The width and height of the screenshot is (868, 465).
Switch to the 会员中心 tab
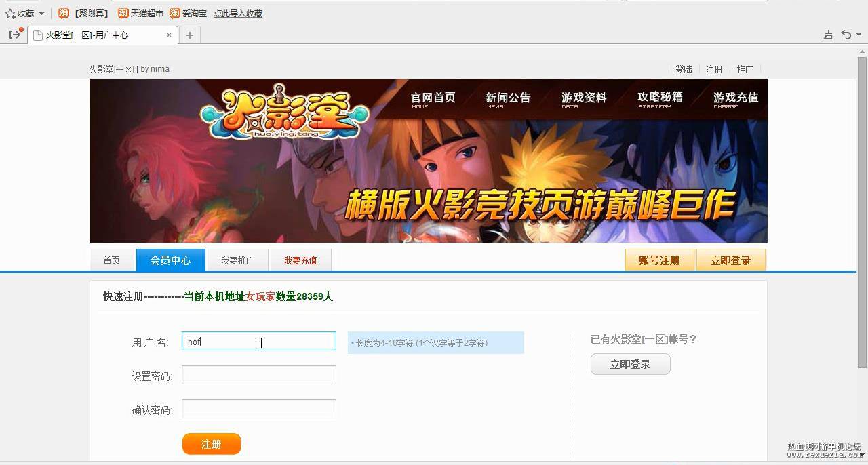(171, 260)
